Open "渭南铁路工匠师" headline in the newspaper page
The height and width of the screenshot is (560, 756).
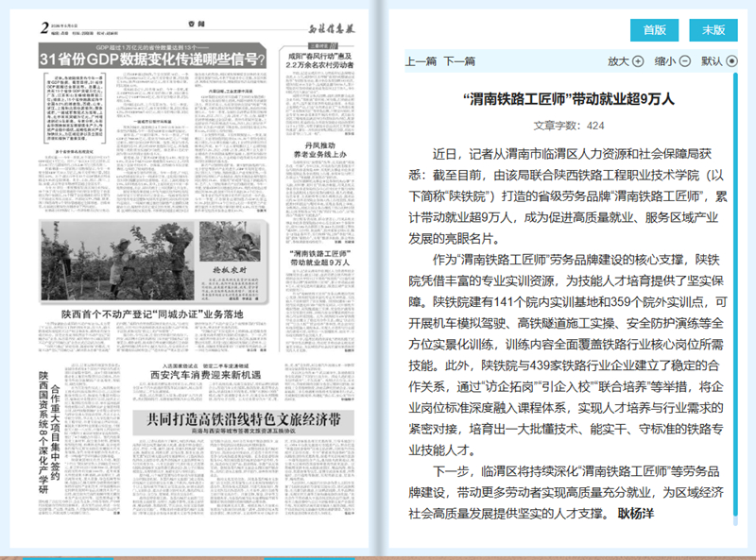click(319, 258)
